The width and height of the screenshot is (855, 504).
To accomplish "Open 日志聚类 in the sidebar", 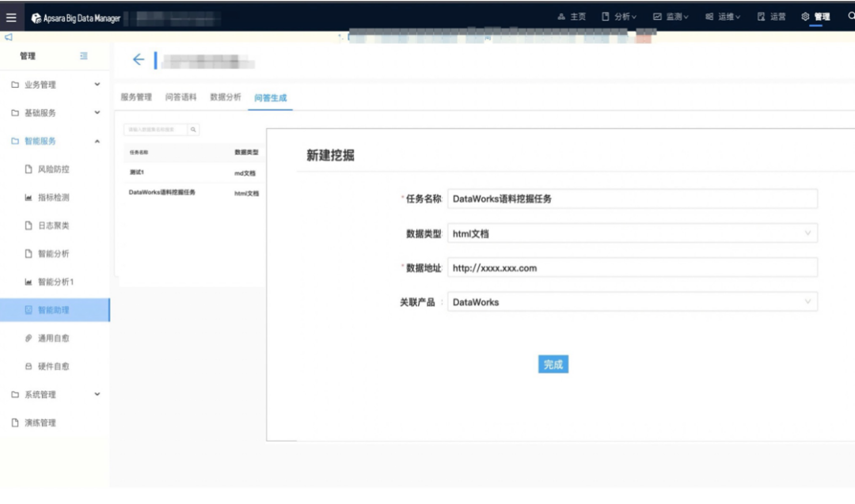I will [x=54, y=225].
